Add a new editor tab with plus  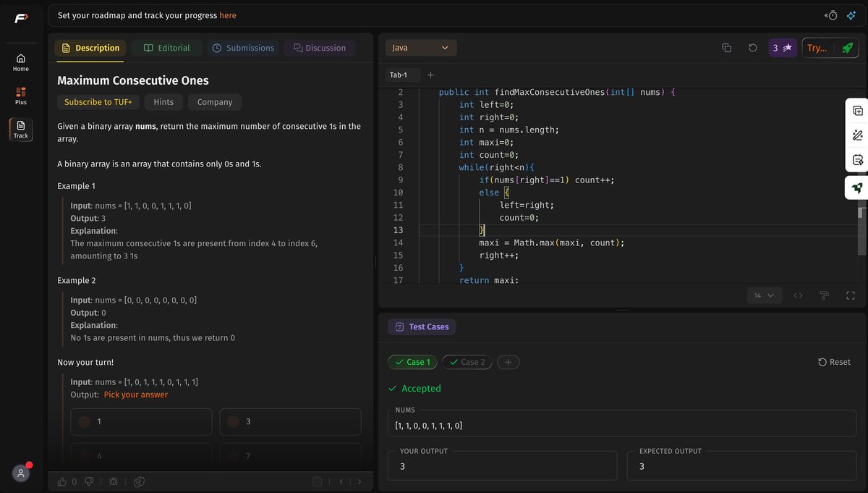coord(430,75)
